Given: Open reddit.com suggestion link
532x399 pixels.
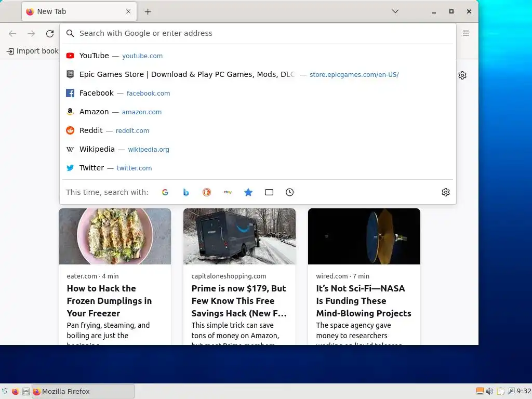Looking at the screenshot, I should pyautogui.click(x=132, y=130).
